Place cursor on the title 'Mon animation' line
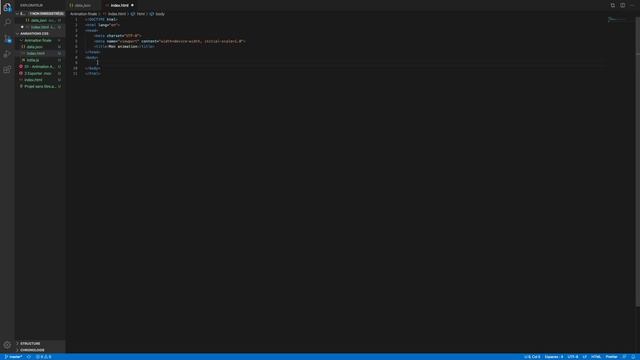The height and width of the screenshot is (360, 640). pyautogui.click(x=124, y=47)
